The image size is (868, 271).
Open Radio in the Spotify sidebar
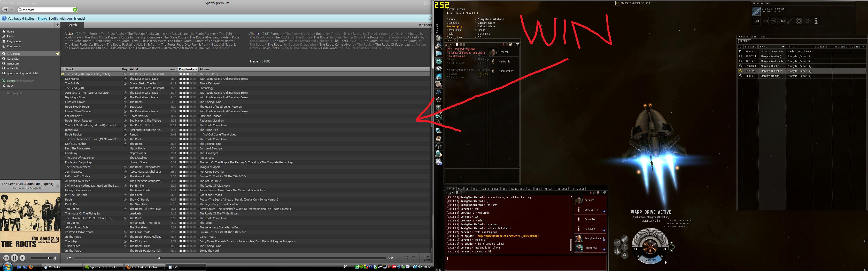click(x=10, y=36)
